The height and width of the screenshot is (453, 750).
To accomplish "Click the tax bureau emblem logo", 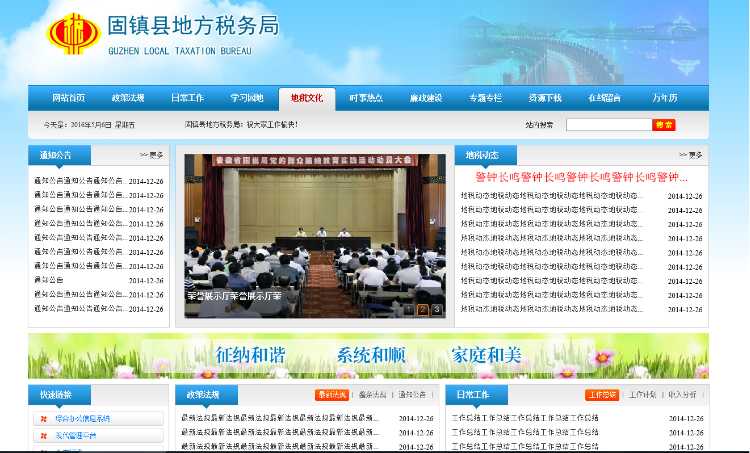I will 73,34.
